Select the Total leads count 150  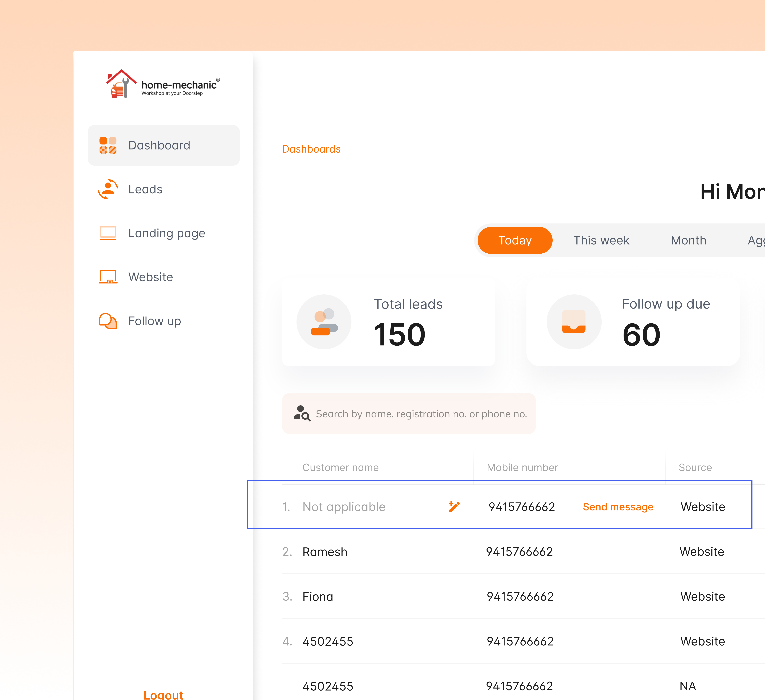click(399, 334)
